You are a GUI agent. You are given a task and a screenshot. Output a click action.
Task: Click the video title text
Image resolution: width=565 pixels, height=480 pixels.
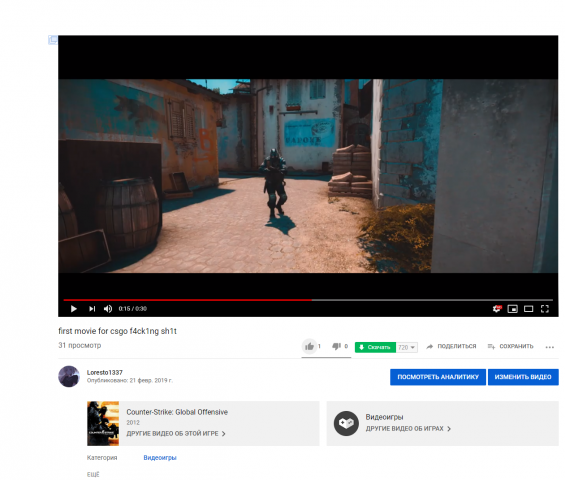(117, 331)
